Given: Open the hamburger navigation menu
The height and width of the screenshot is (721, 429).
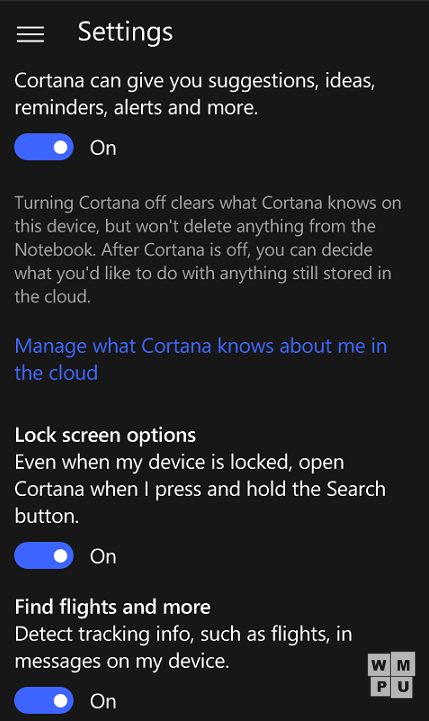Looking at the screenshot, I should click(30, 34).
